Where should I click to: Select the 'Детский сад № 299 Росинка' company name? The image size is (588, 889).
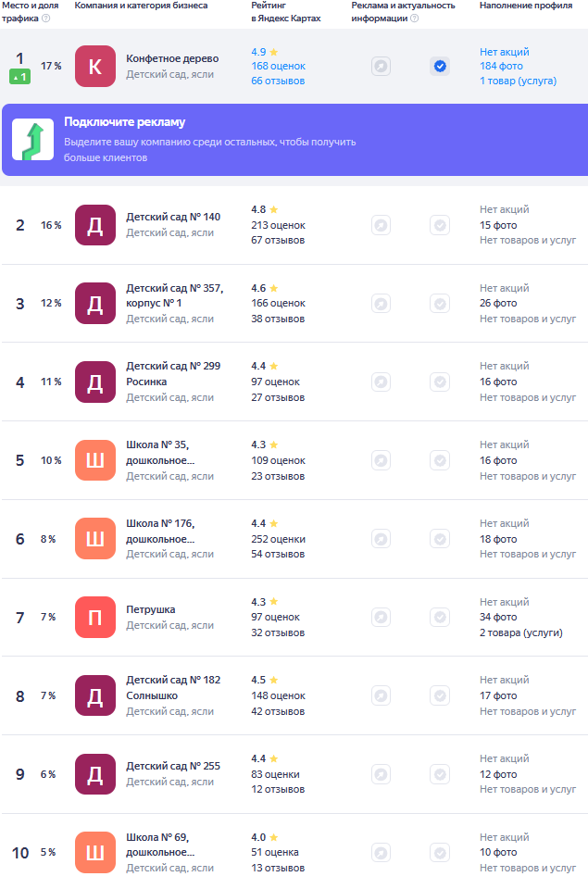pyautogui.click(x=173, y=373)
